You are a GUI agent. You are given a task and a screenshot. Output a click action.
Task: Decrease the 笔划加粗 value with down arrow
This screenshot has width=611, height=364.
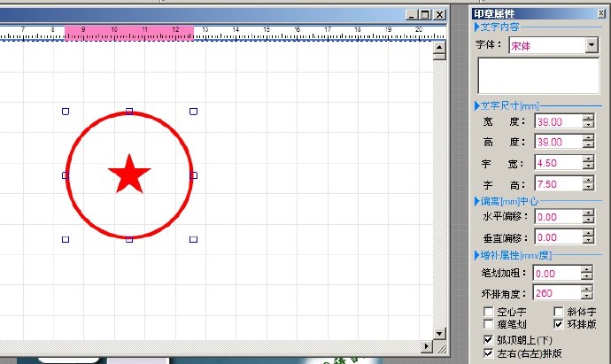click(587, 276)
